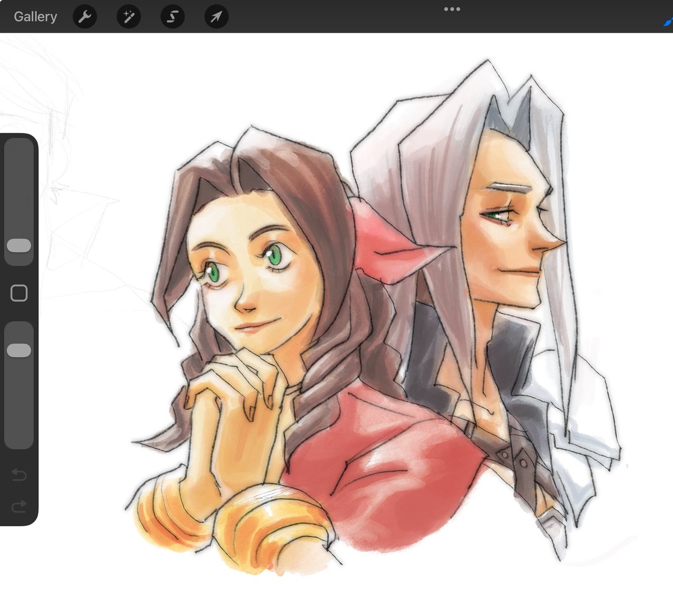673x616 pixels.
Task: Click the brush size slider handle
Action: pyautogui.click(x=19, y=245)
